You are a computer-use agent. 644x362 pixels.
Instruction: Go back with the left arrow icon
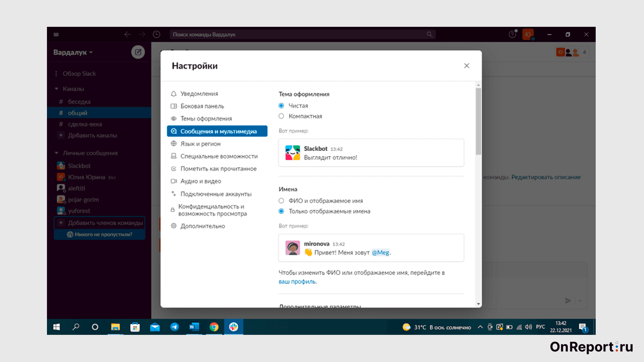[x=127, y=35]
